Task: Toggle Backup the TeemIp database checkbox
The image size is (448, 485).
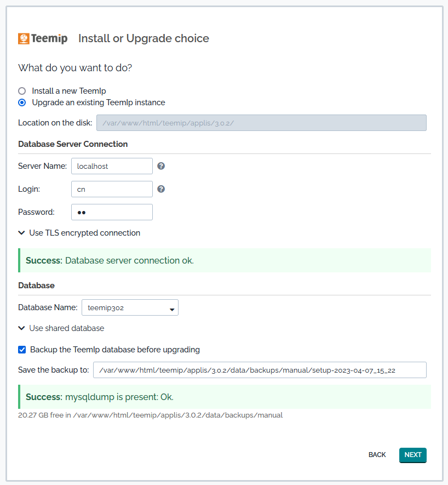Action: click(22, 349)
